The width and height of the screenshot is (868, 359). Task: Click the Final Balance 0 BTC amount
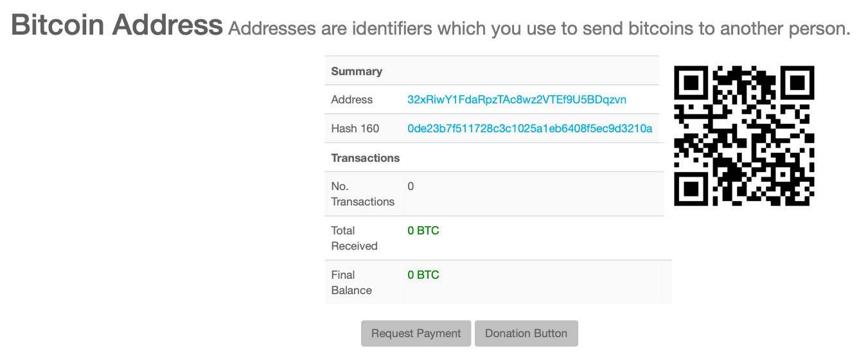(423, 275)
